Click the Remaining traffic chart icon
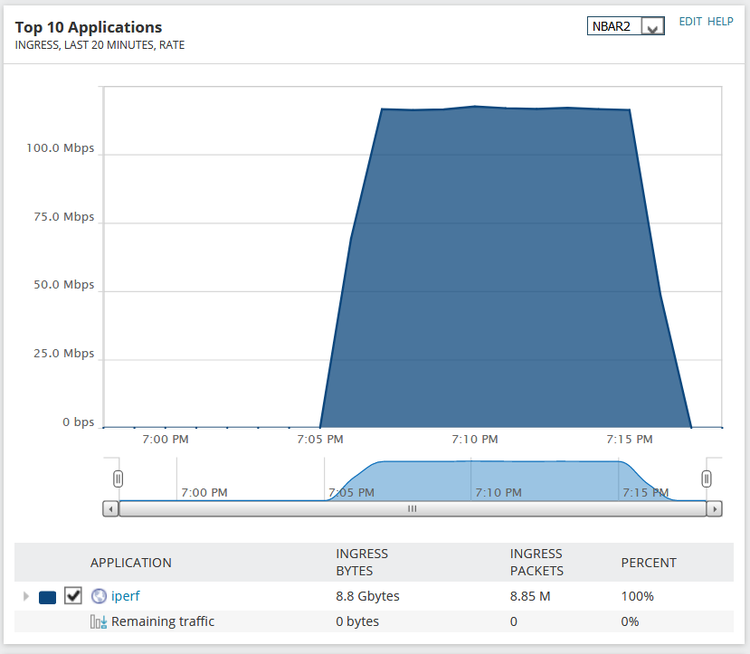Viewport: 750px width, 654px height. (99, 622)
